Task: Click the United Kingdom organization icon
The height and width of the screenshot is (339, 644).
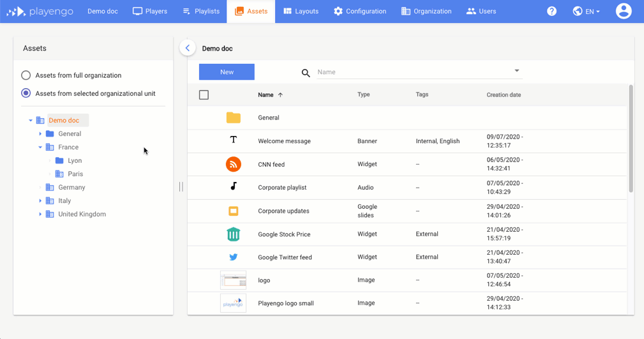Action: (x=50, y=214)
